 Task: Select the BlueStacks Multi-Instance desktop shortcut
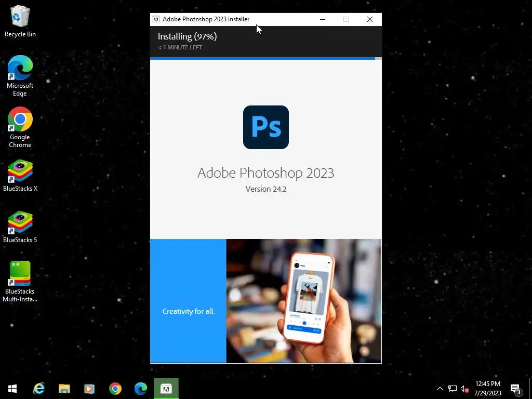click(x=20, y=282)
